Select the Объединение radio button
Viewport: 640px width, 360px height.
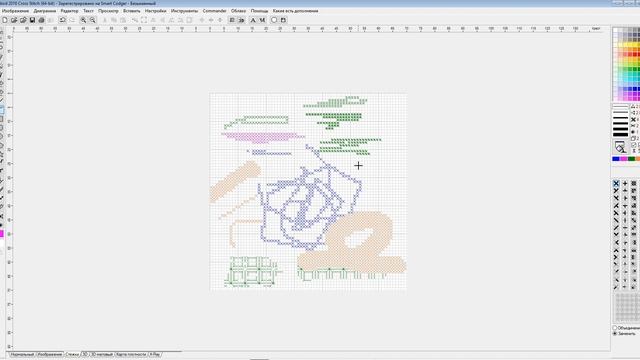(615, 328)
